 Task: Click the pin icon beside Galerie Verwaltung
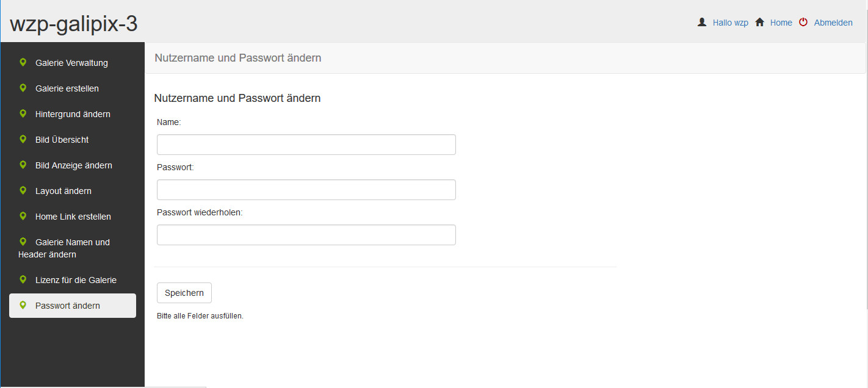(x=23, y=62)
